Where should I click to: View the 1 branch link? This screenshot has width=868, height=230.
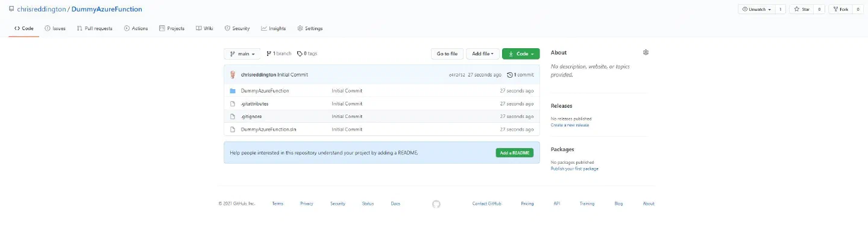coord(278,54)
